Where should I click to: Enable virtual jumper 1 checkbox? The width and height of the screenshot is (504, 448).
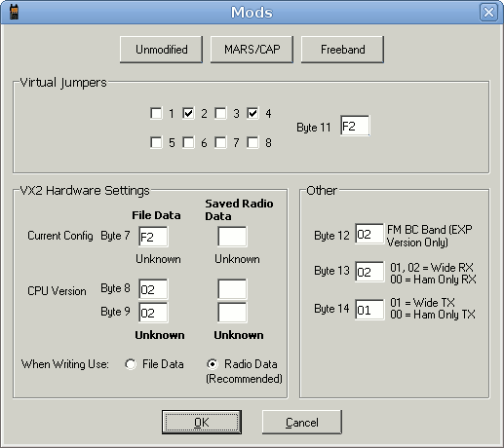[156, 113]
